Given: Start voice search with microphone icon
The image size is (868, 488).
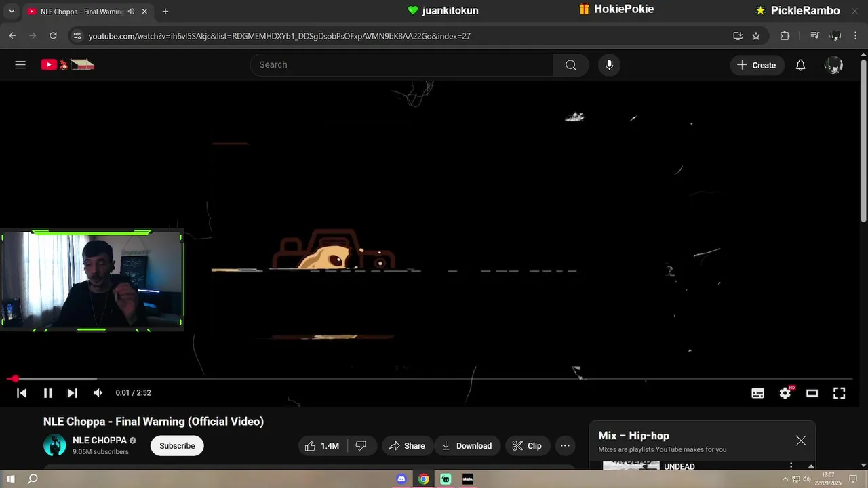Looking at the screenshot, I should (610, 65).
